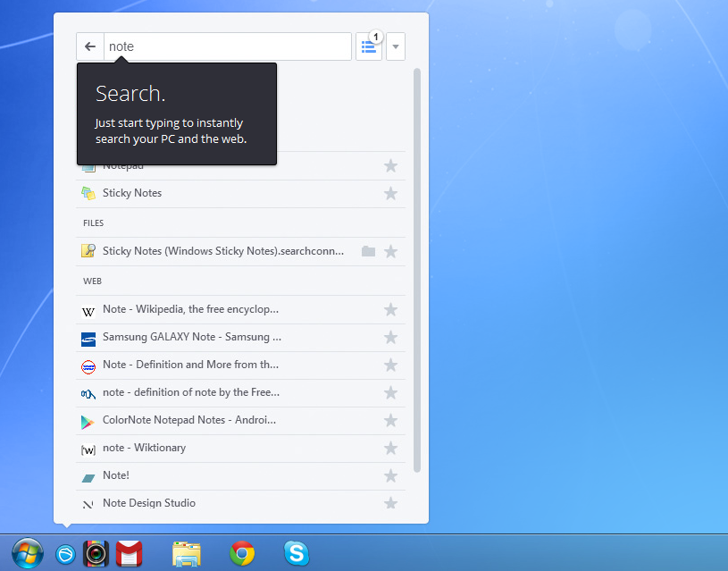Viewport: 728px width, 571px height.
Task: Select the FILES section header
Action: [93, 223]
